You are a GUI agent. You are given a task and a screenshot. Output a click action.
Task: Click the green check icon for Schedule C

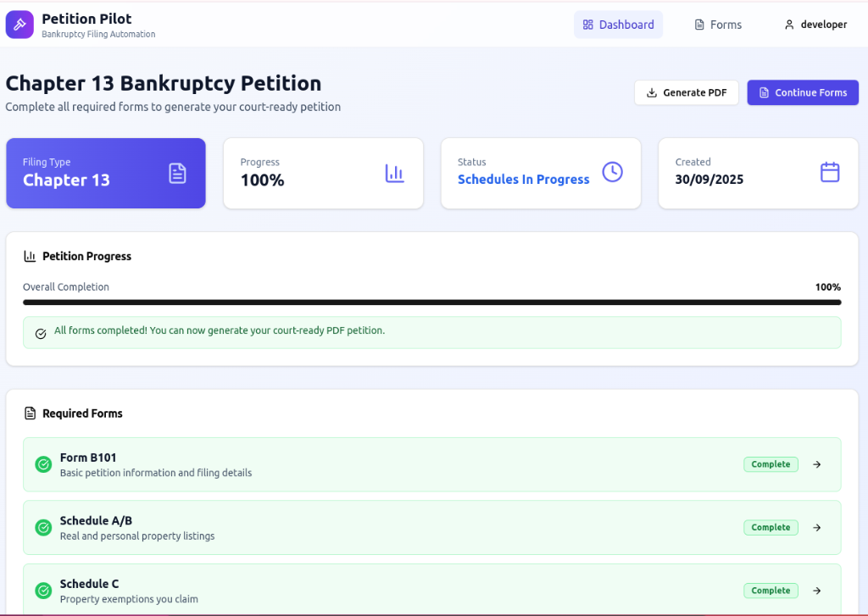[43, 591]
